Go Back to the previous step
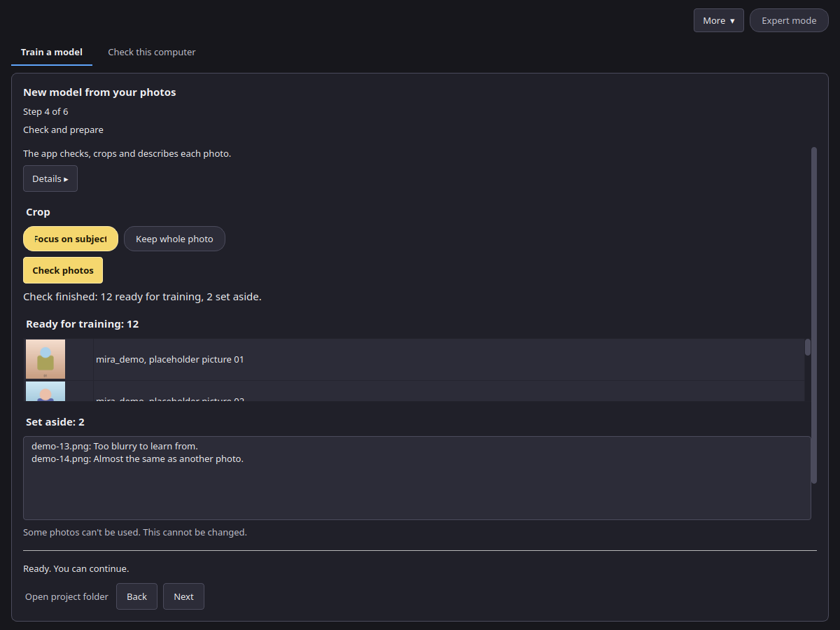This screenshot has height=630, width=840. click(x=136, y=596)
